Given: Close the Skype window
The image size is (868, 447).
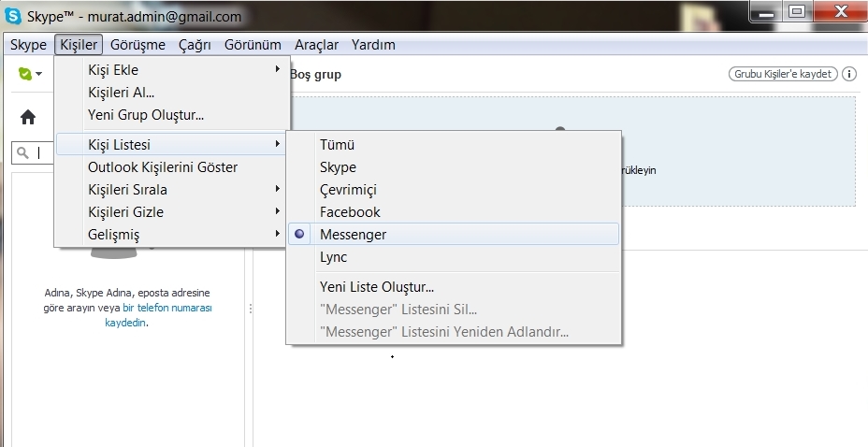Looking at the screenshot, I should point(841,11).
